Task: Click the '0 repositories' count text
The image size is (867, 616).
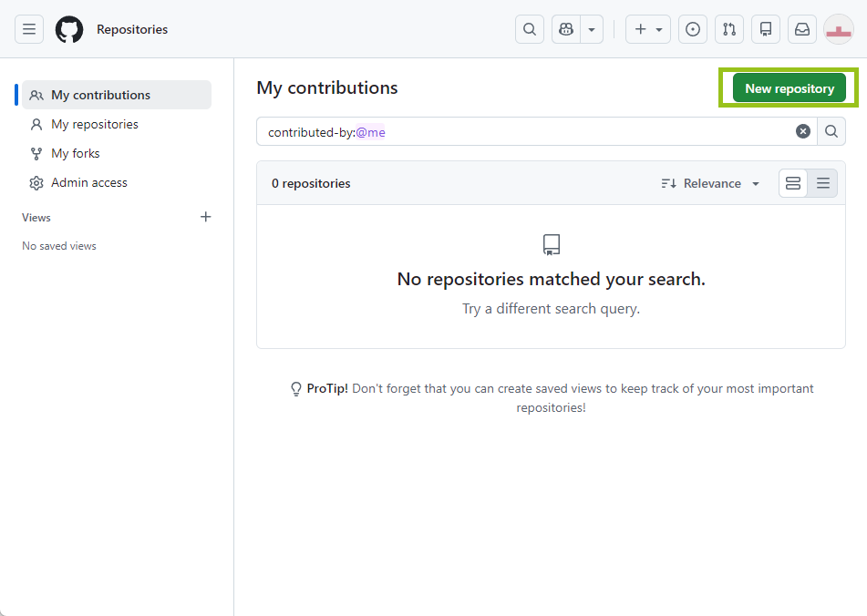Action: (x=311, y=183)
